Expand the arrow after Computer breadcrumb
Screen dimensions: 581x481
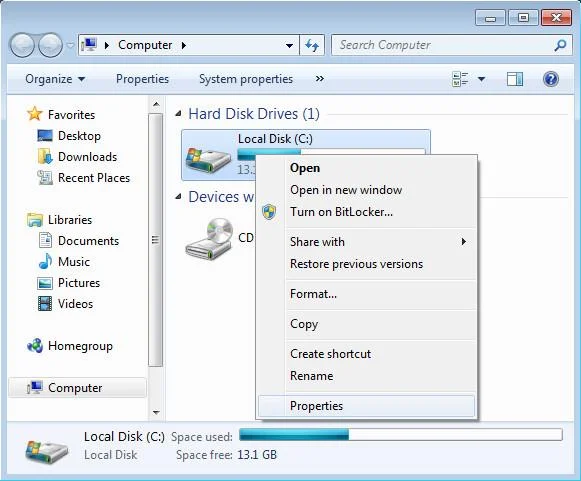tap(184, 46)
